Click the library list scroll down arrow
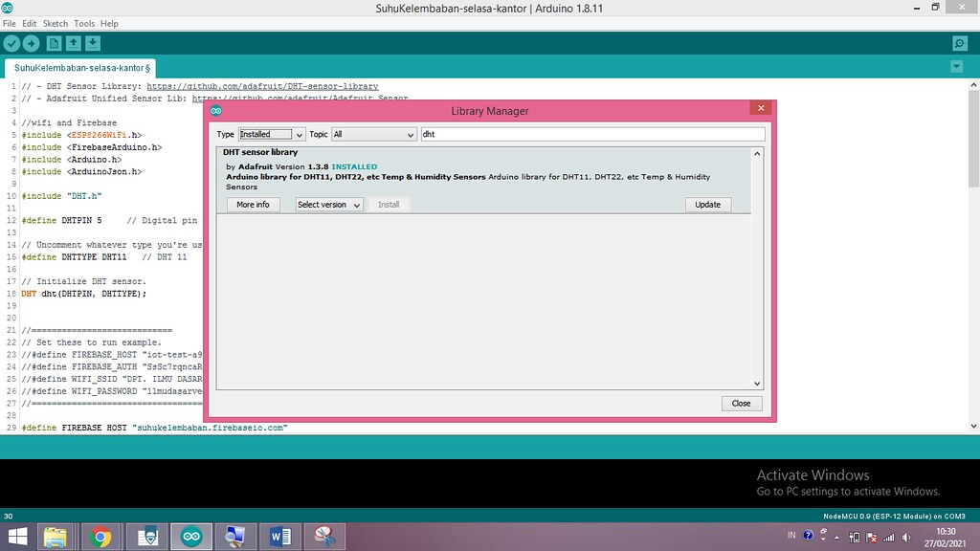The height and width of the screenshot is (551, 980). (757, 384)
